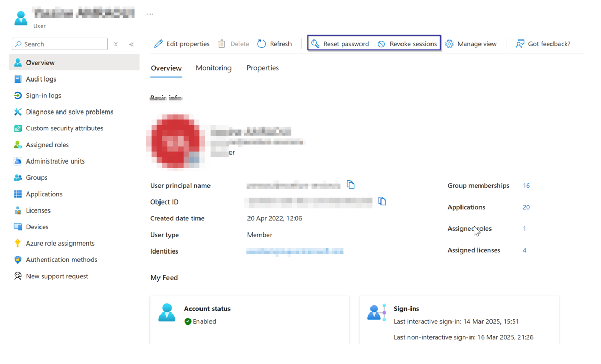
Task: Click the Manage view gear icon
Action: pyautogui.click(x=450, y=44)
